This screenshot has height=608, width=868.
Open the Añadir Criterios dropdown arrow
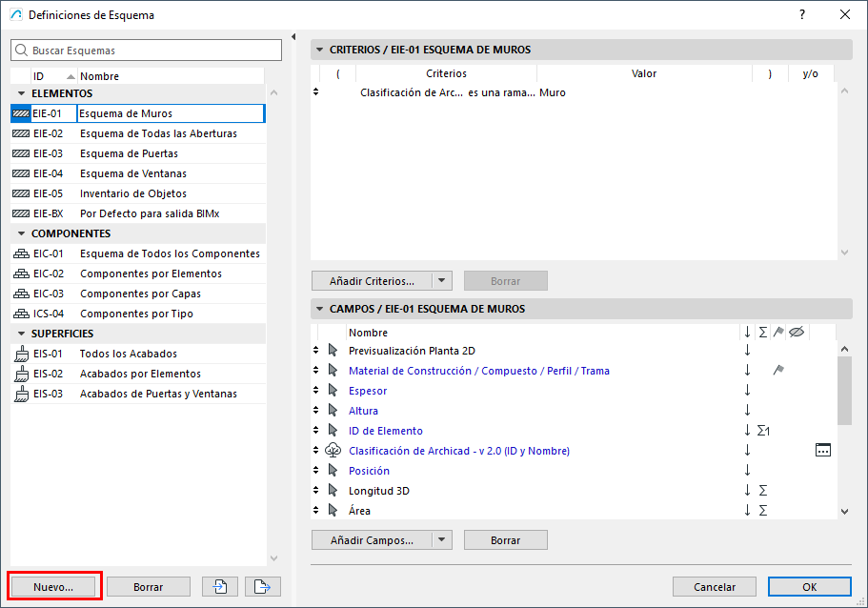pyautogui.click(x=442, y=281)
